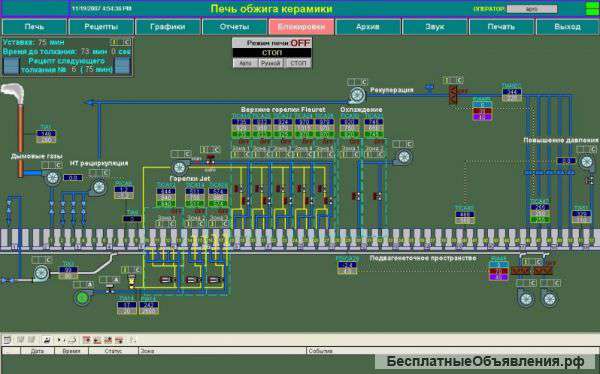Set furnace mode to Ручной
The image size is (600, 374).
click(x=271, y=63)
